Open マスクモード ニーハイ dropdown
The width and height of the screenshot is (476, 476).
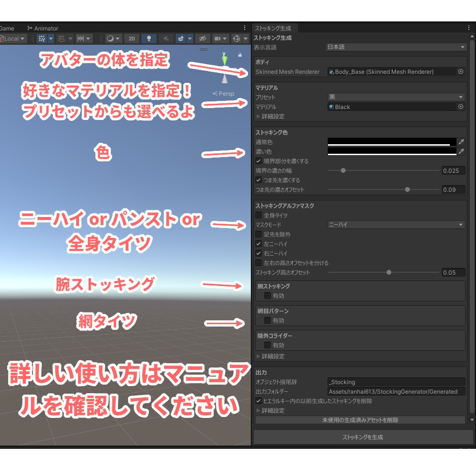396,225
